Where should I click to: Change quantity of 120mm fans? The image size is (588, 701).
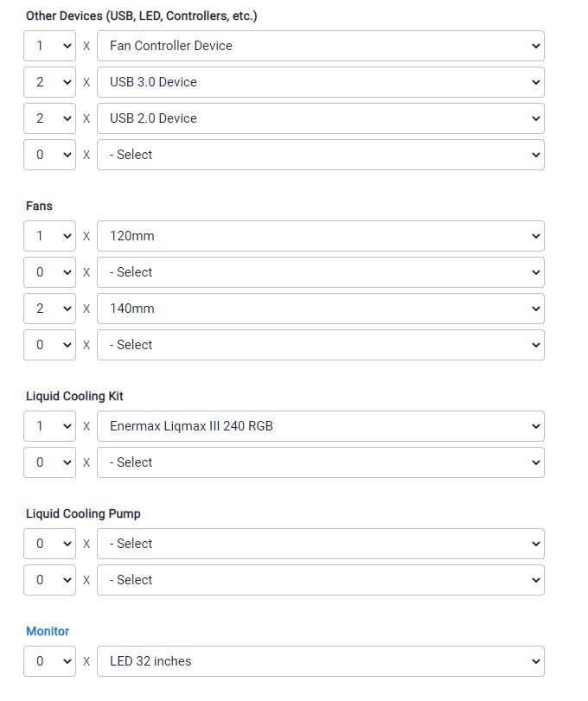pos(49,236)
